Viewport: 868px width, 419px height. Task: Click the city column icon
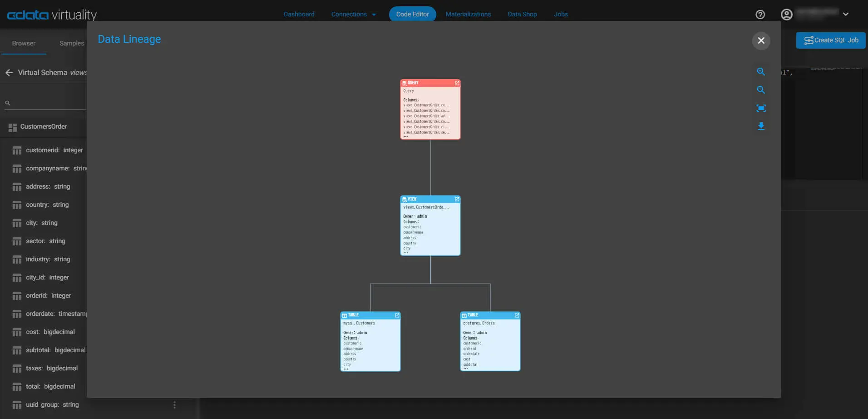click(x=17, y=223)
